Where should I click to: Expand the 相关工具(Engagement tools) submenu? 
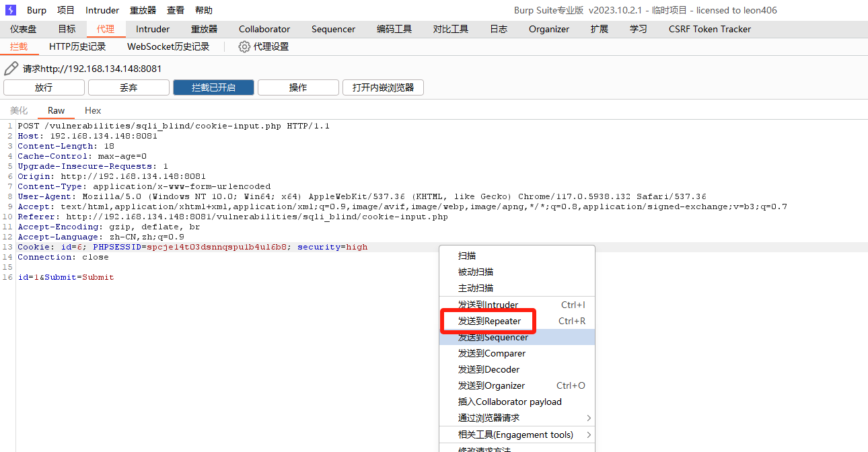517,435
